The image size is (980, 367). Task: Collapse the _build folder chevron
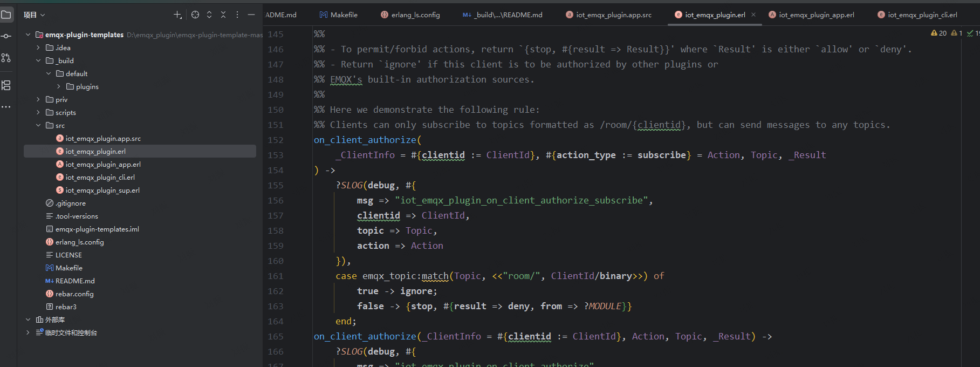coord(38,60)
